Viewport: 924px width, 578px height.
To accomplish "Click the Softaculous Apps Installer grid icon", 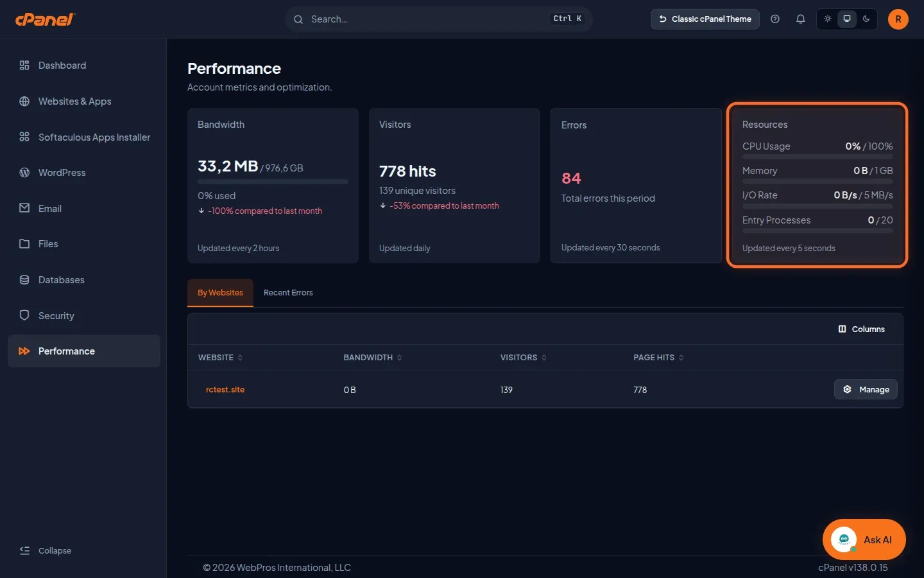I will [x=24, y=137].
